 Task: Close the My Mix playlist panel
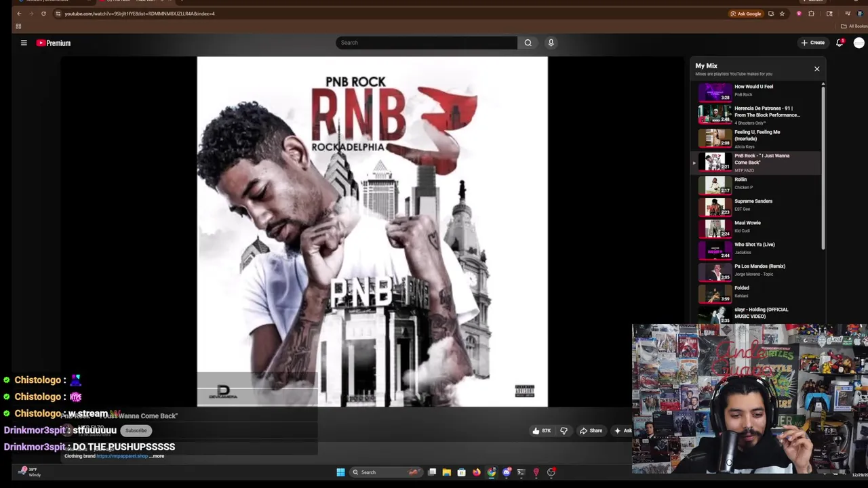tap(816, 68)
